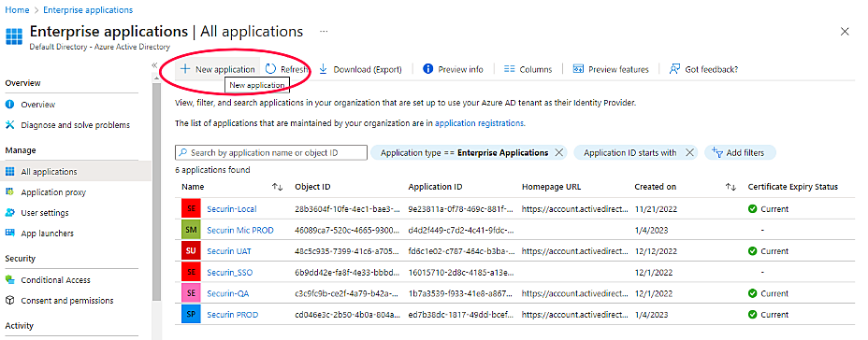Click the pink SE icon of Securin-QA

191,293
